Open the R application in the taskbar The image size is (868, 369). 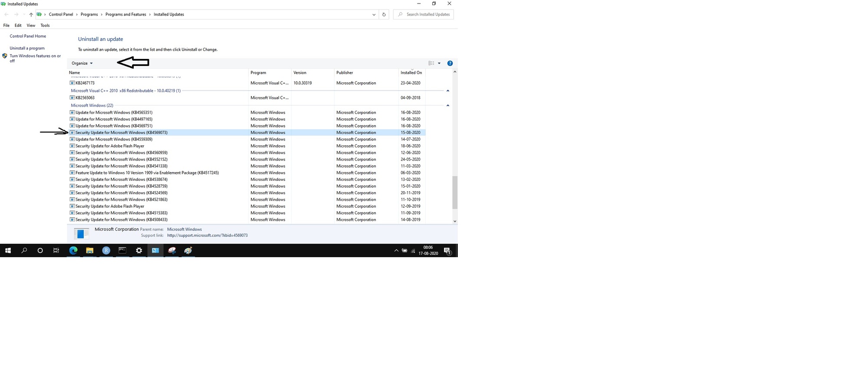pos(106,250)
